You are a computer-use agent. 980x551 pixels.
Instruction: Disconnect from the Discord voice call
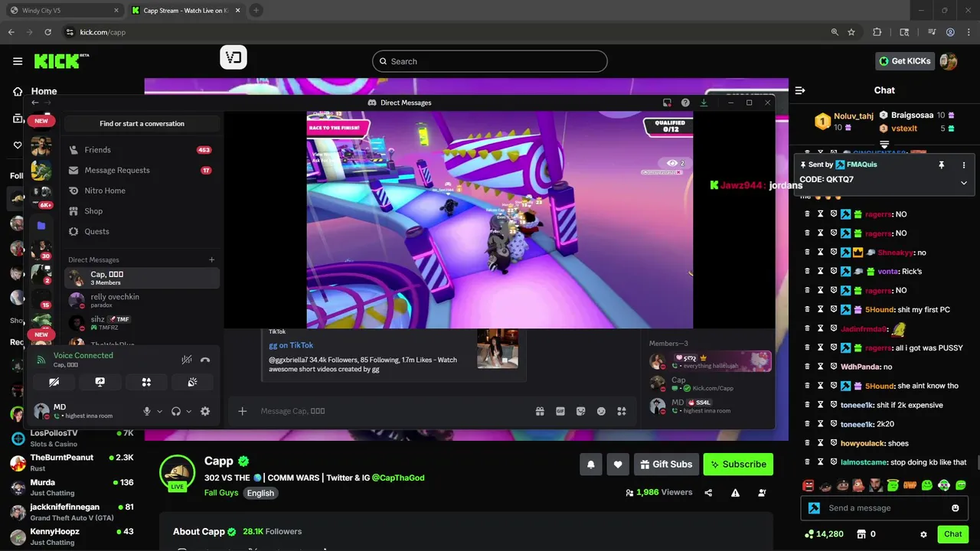click(x=205, y=360)
